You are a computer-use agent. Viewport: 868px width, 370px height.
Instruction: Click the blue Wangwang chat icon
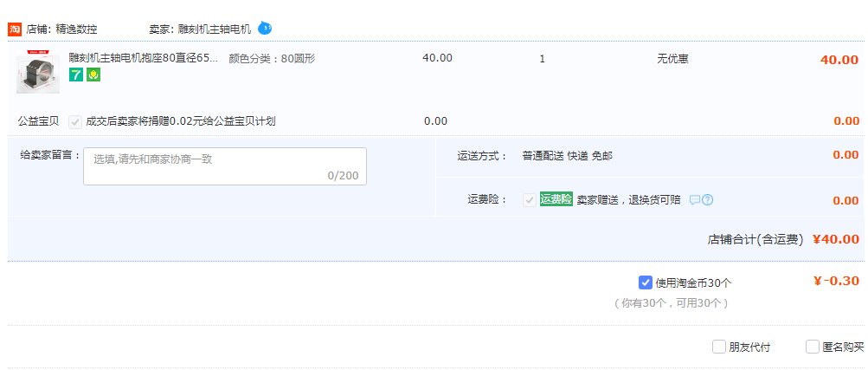point(266,29)
